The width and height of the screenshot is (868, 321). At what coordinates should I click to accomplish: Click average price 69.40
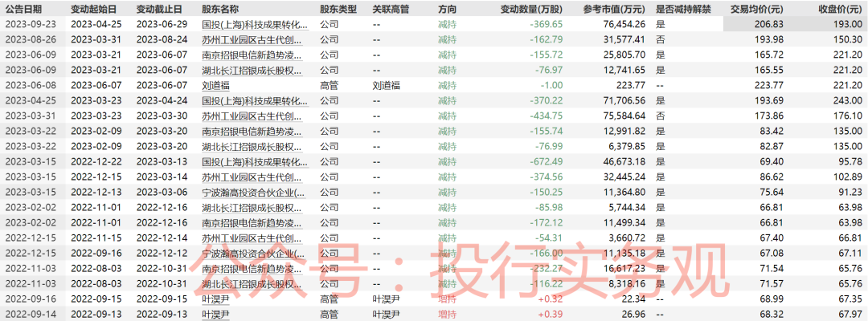coord(772,162)
